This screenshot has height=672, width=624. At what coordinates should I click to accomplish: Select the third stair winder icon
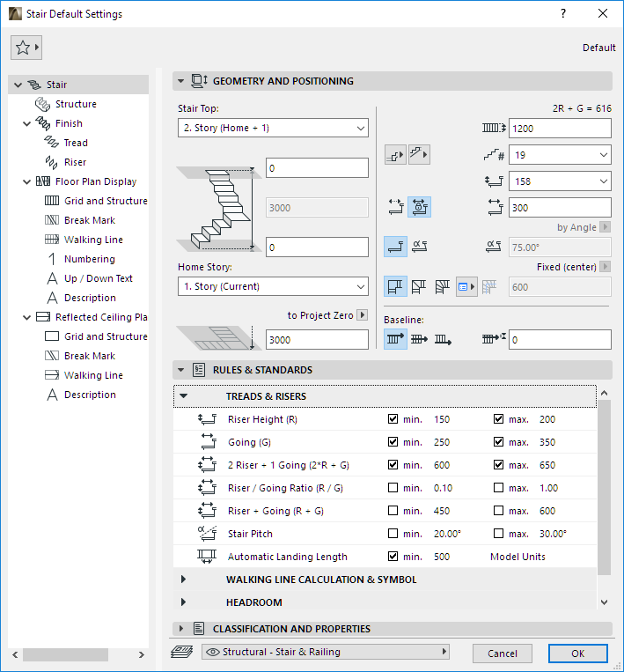pos(442,287)
